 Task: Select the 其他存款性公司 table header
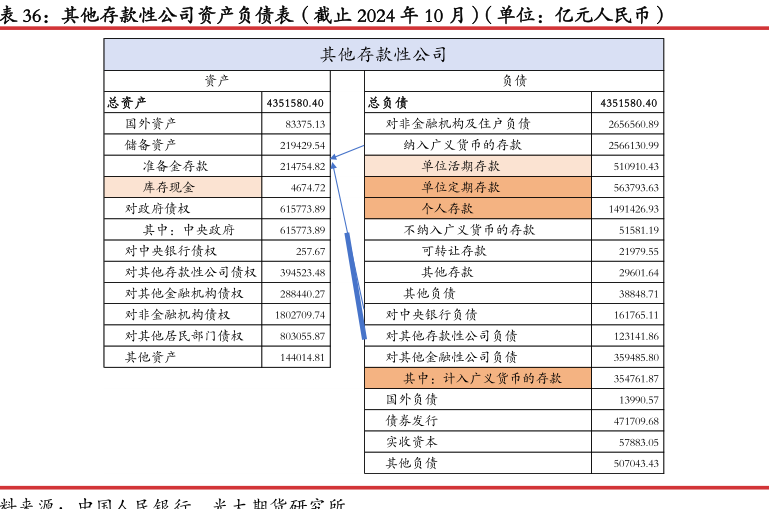tap(383, 55)
